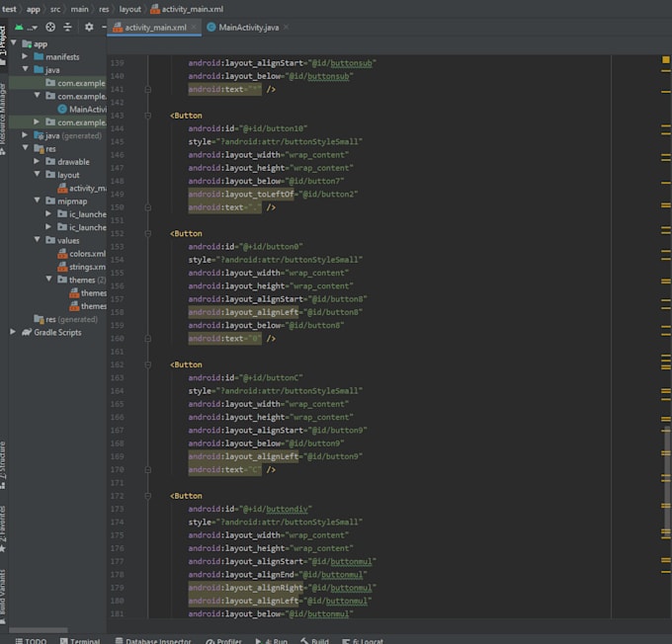Collapse the java folder in project tree

coord(26,69)
